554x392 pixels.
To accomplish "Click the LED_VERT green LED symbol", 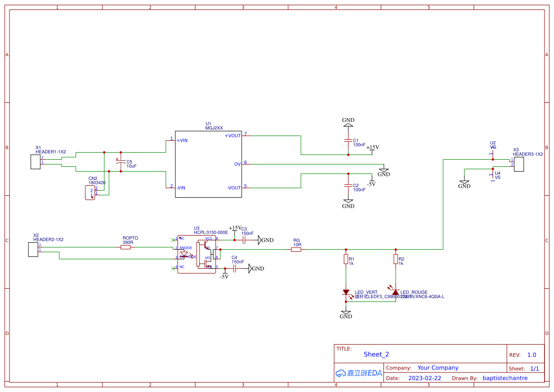I will 346,292.
